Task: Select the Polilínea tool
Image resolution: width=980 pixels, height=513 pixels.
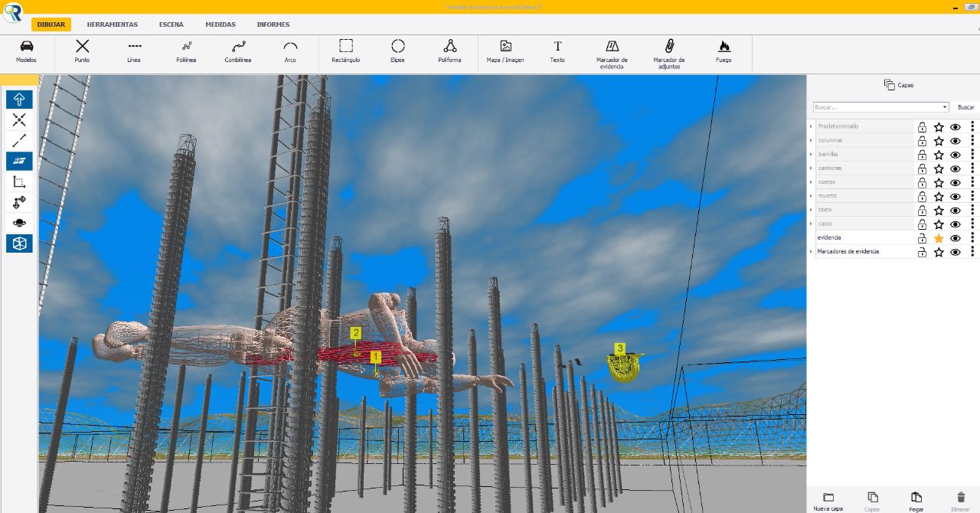Action: [x=186, y=47]
